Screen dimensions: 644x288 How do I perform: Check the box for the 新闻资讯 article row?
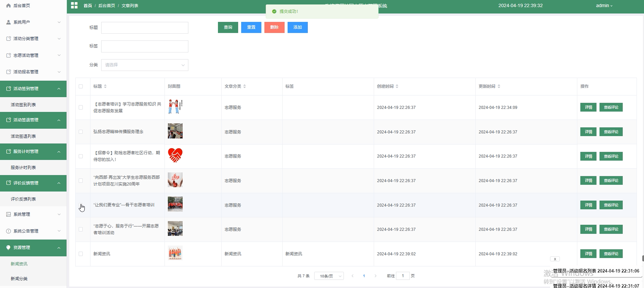point(80,254)
